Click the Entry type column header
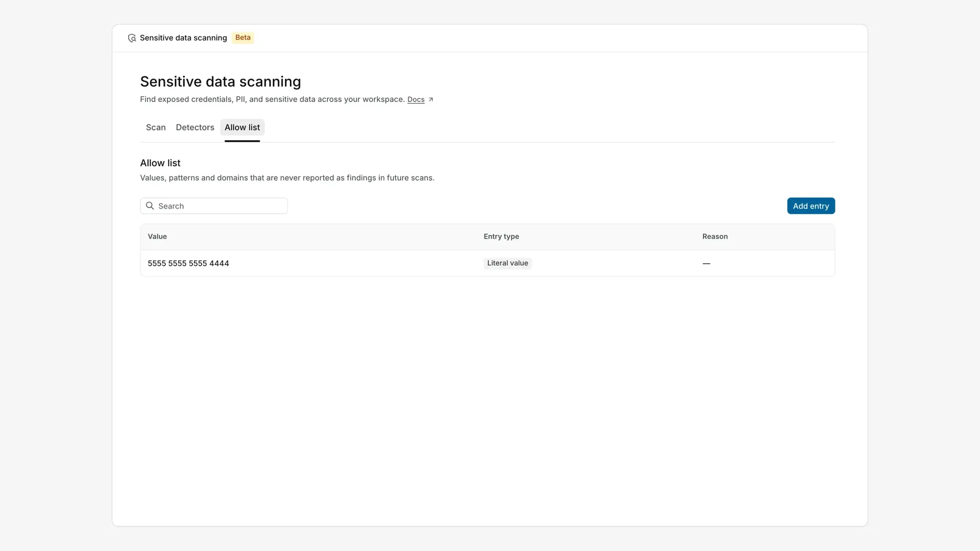The width and height of the screenshot is (980, 551). pyautogui.click(x=501, y=236)
